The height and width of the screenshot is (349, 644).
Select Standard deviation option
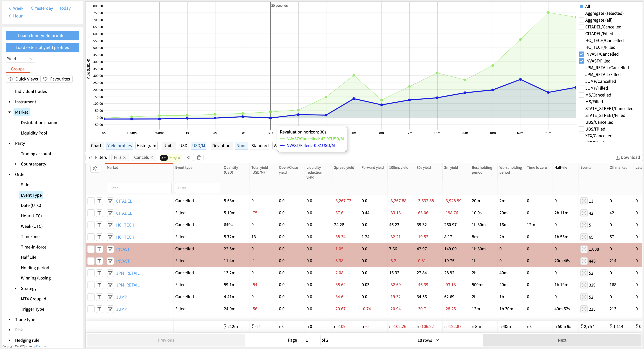point(260,146)
